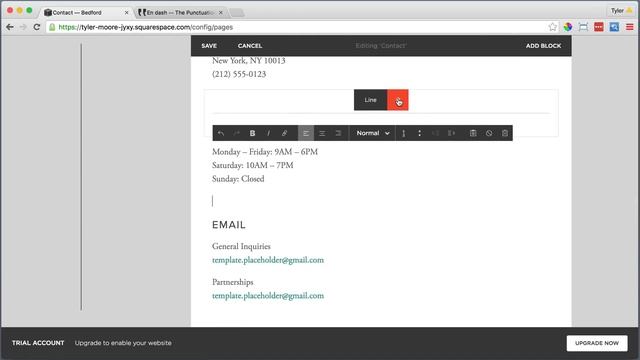Go back in browser history
Image resolution: width=640 pixels, height=360 pixels.
click(10, 27)
